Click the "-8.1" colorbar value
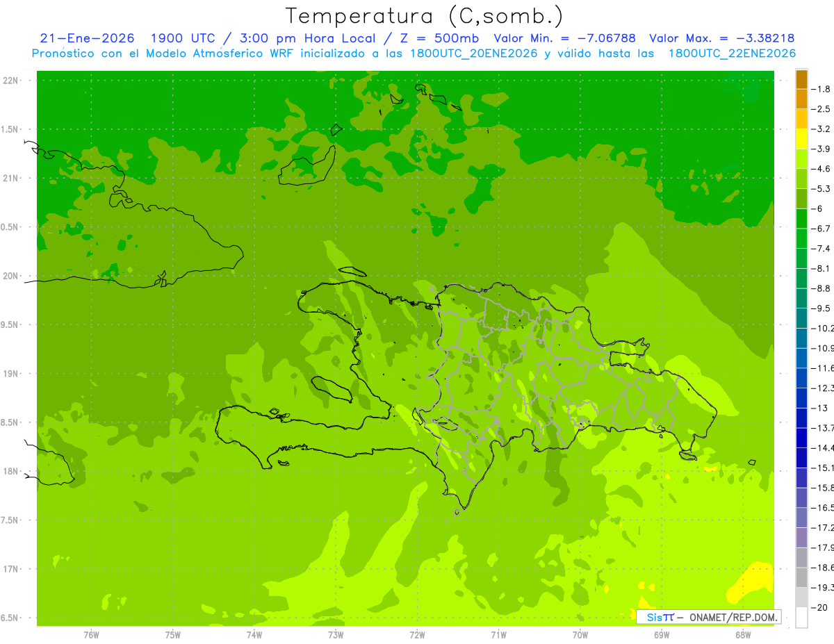 tap(821, 268)
